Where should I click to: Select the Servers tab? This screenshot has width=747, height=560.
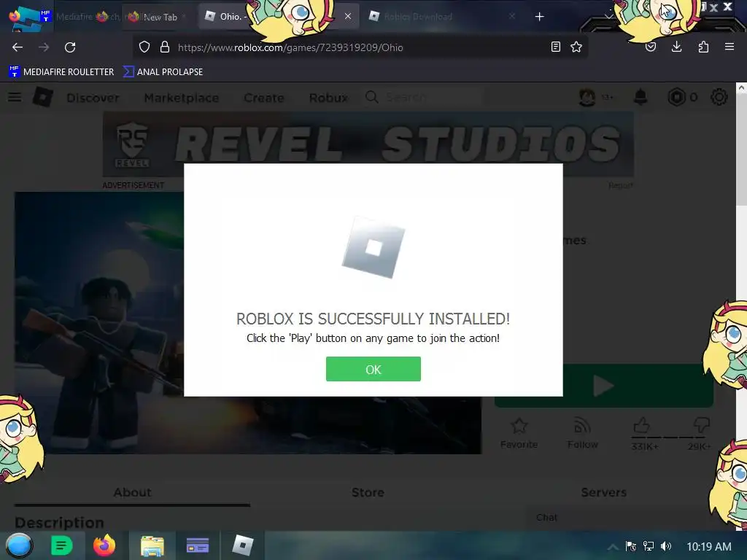click(603, 492)
